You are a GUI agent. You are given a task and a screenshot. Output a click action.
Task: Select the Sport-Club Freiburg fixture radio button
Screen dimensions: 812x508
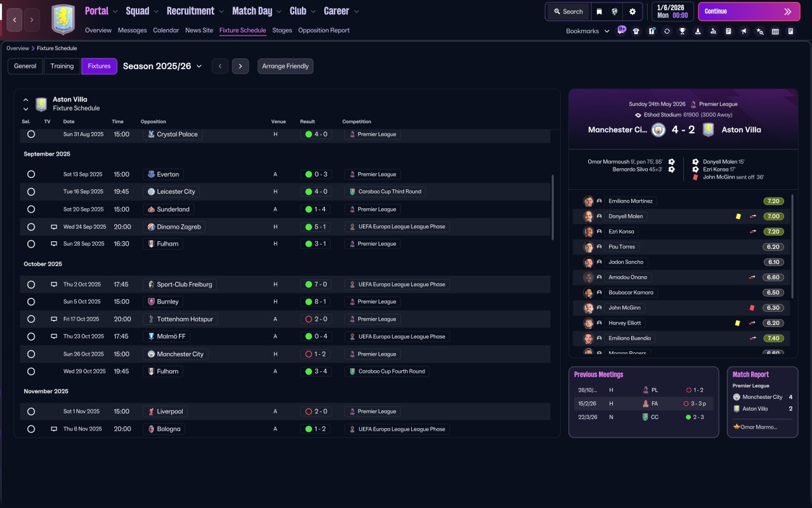pos(31,284)
